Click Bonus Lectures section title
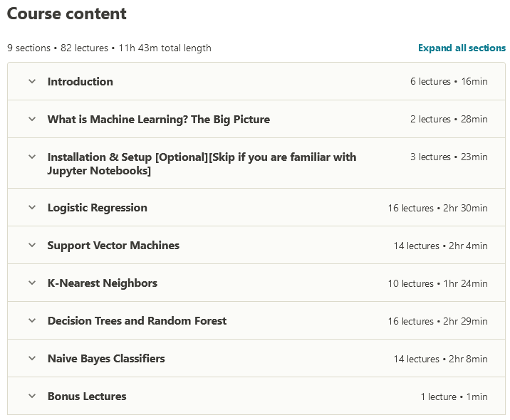This screenshot has height=420, width=510. [x=86, y=396]
